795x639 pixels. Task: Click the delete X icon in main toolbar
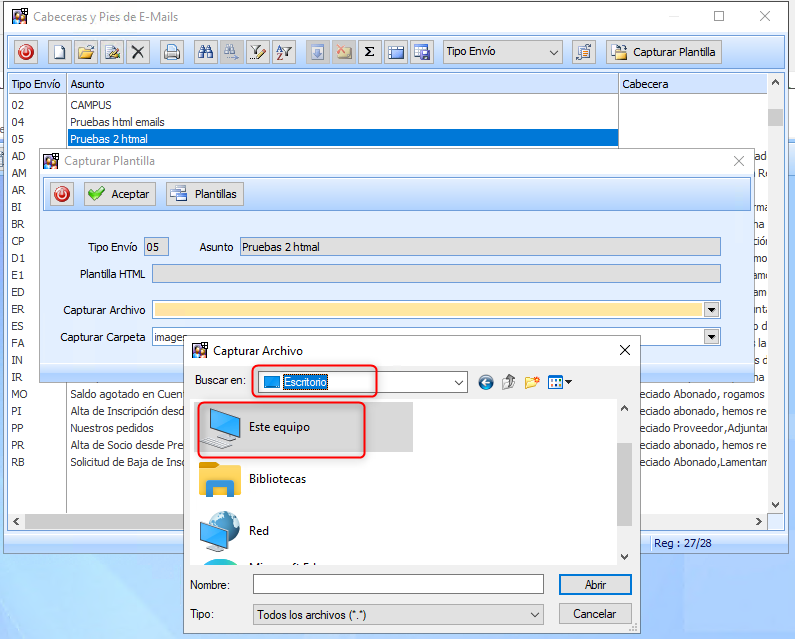point(139,52)
